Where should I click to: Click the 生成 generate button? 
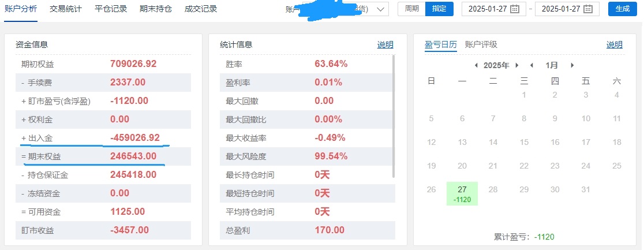point(623,9)
